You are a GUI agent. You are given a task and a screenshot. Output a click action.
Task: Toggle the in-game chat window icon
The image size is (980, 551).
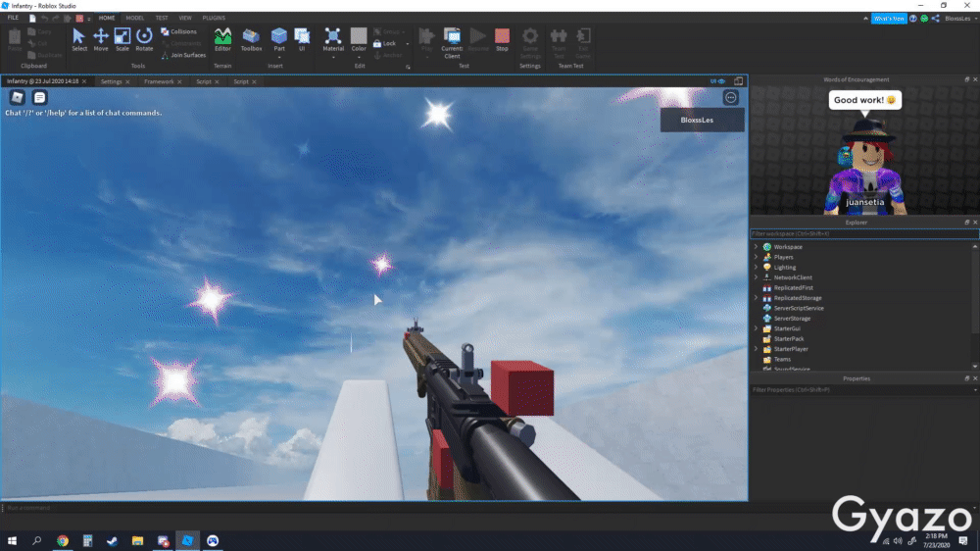tap(39, 98)
